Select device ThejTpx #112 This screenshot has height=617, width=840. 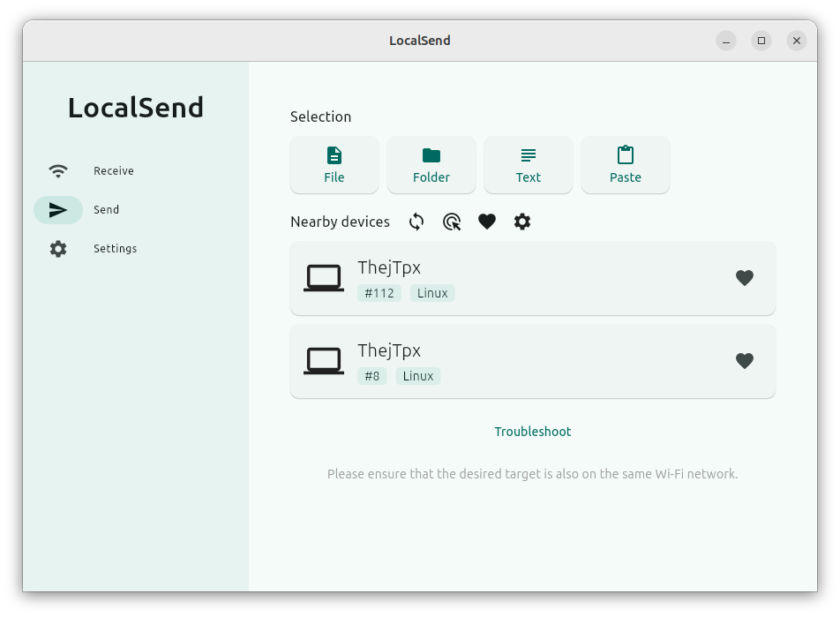pyautogui.click(x=533, y=278)
